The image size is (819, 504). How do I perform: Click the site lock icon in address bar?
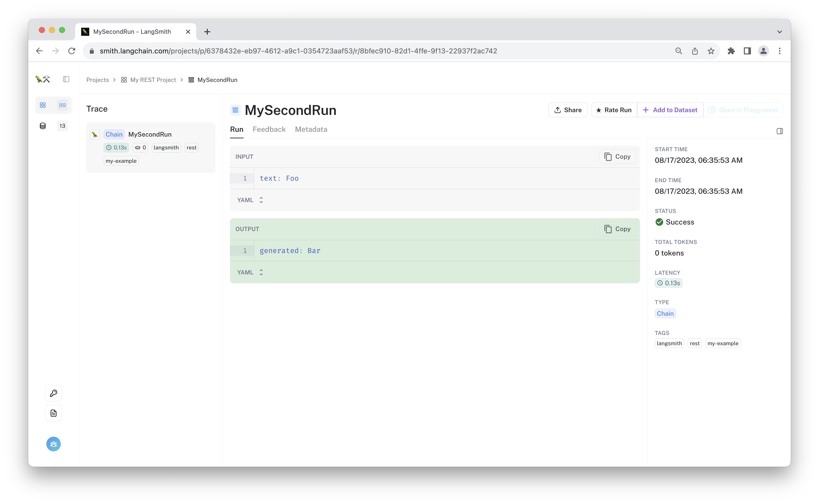pos(92,51)
